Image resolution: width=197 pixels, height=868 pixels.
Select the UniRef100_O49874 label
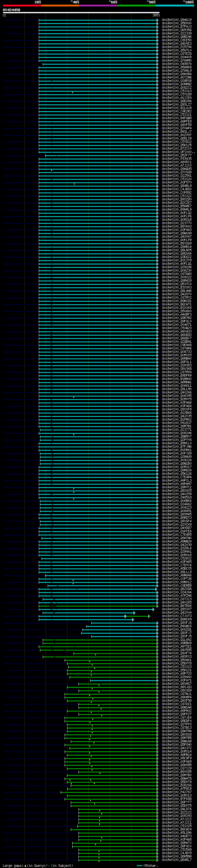(x=176, y=64)
